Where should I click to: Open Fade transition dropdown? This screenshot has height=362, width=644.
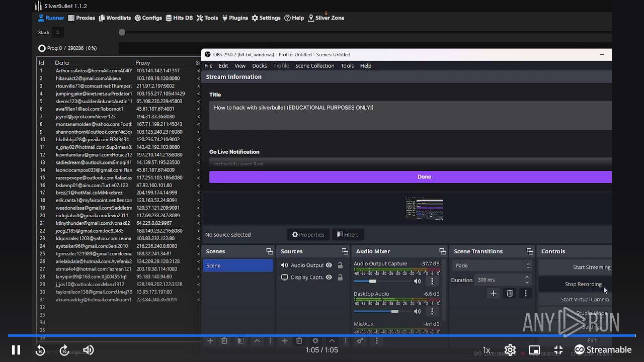point(492,265)
